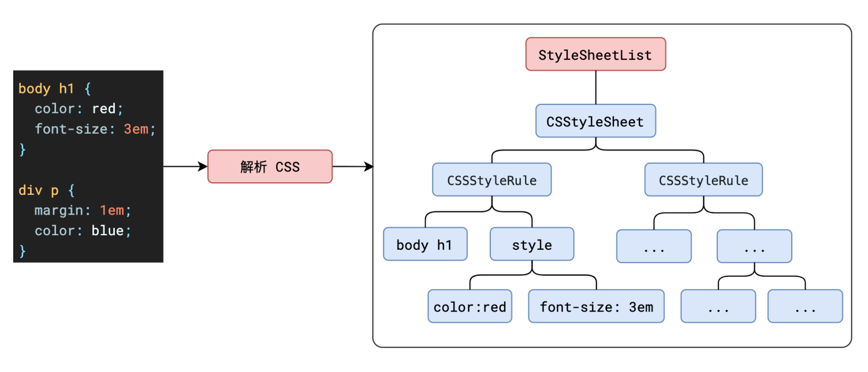
Task: Select the 'body h1' selector node
Action: (x=425, y=244)
